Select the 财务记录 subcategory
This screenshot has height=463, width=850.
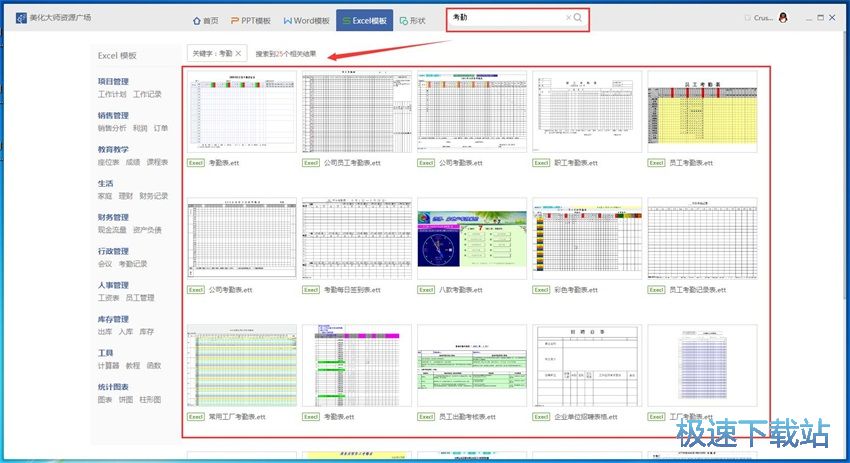(x=154, y=196)
